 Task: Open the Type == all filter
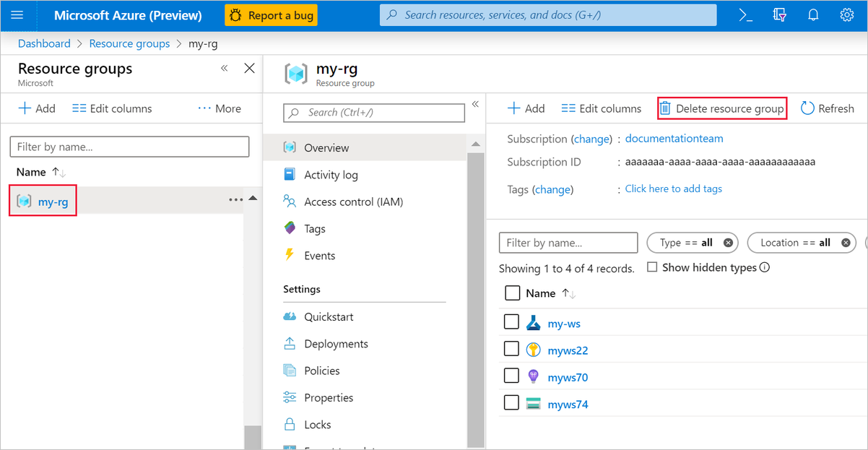(690, 242)
